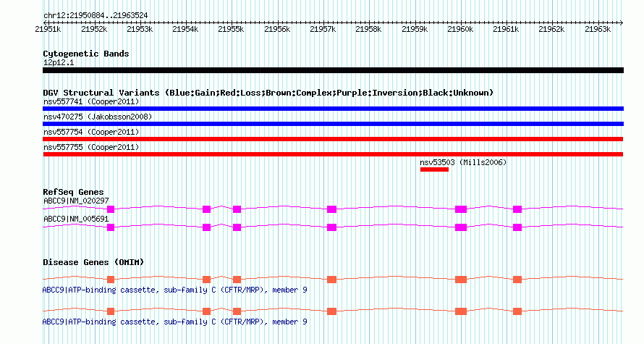Click the 21963k ruler tick label
The image size is (644, 344).
tap(598, 29)
